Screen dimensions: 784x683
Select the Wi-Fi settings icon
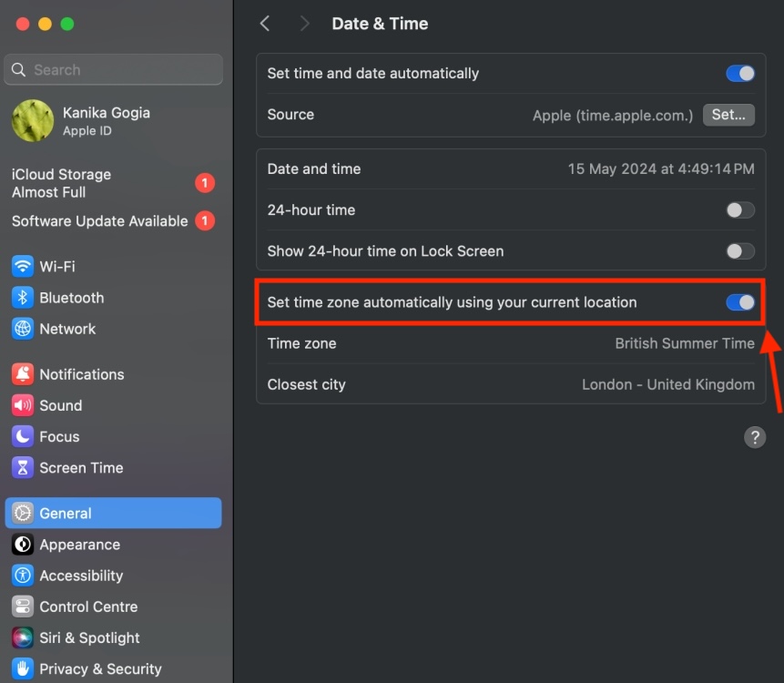coord(20,266)
